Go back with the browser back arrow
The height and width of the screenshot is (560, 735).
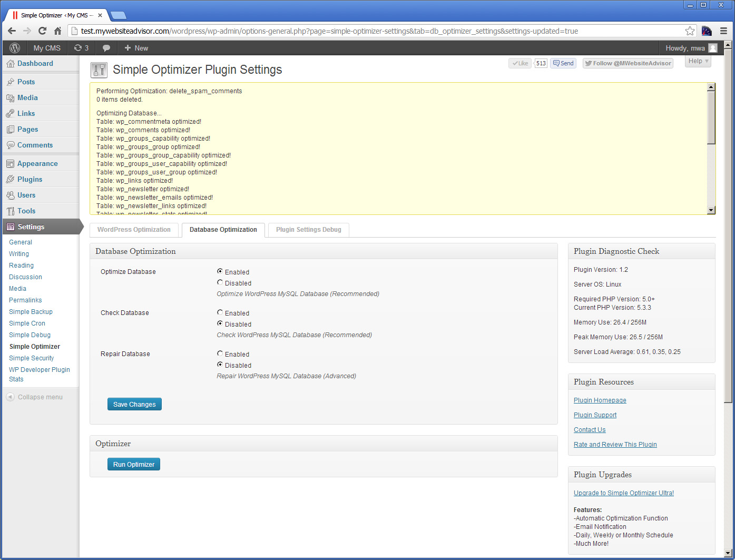click(x=12, y=31)
